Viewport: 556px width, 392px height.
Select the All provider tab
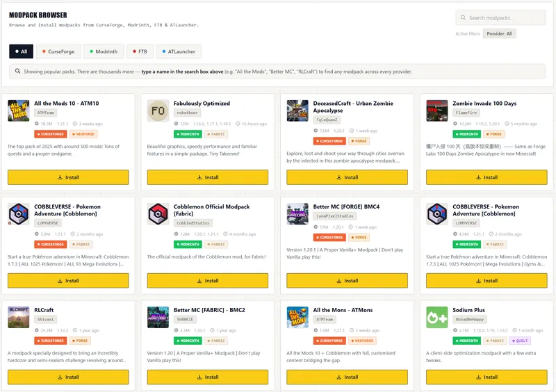point(22,51)
